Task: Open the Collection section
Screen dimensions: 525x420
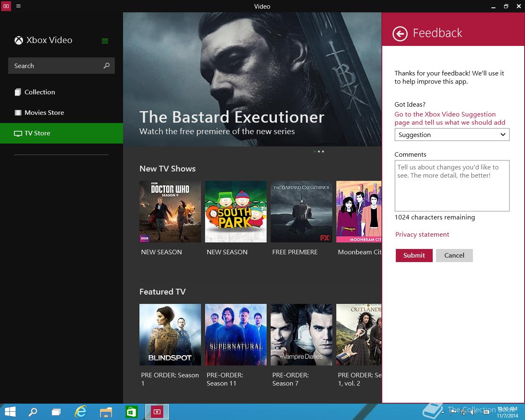Action: coord(62,92)
